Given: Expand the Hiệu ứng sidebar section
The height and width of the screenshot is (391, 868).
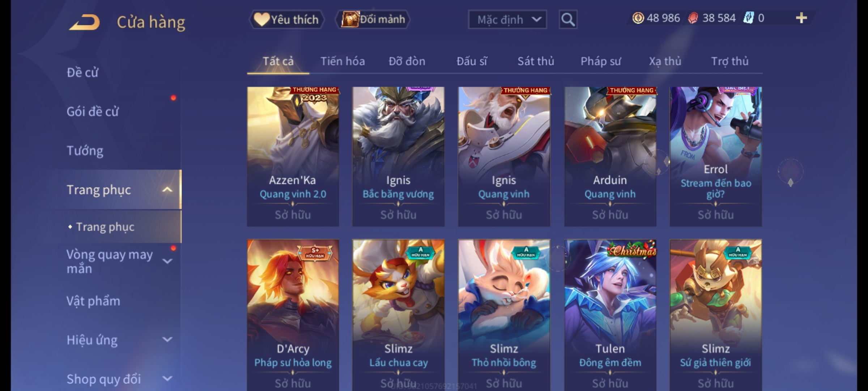Looking at the screenshot, I should click(x=167, y=340).
